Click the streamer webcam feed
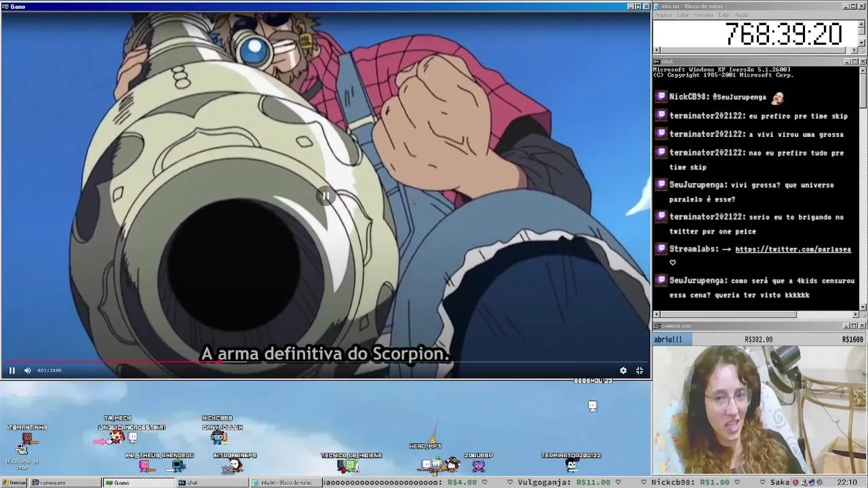Viewport: 868px width, 488px height. pos(759,409)
